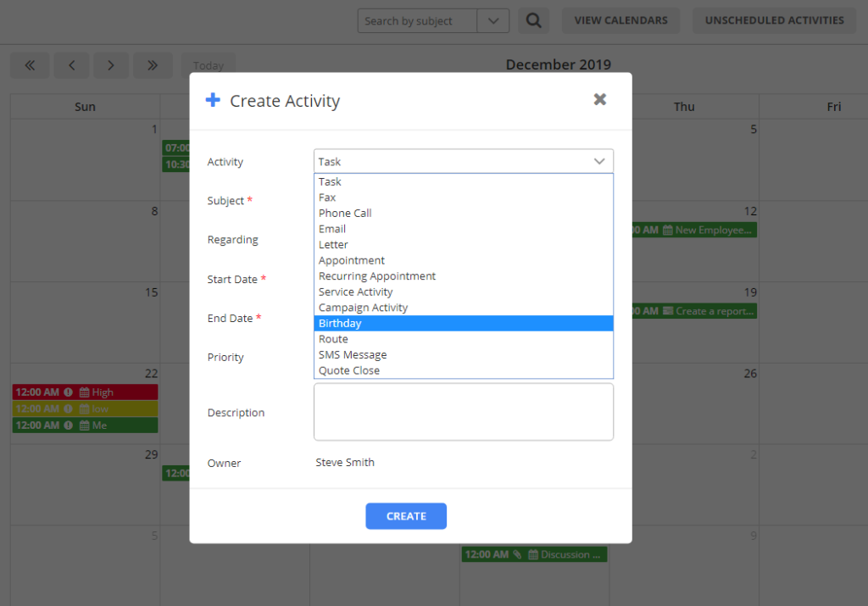
Task: Select Phone Call from the activity list
Action: point(345,213)
